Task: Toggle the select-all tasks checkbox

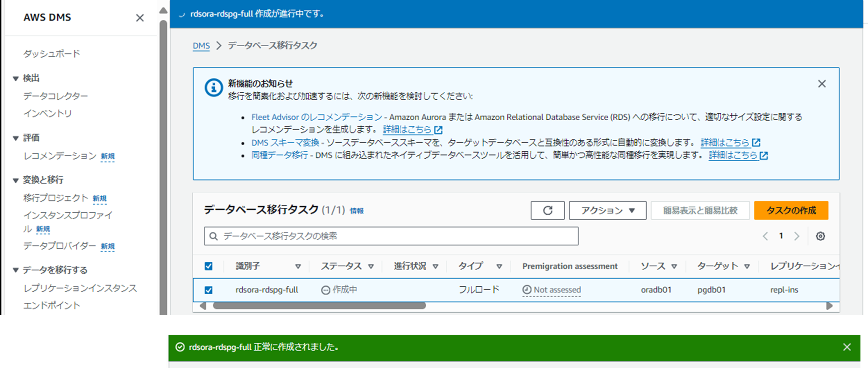Action: [x=208, y=266]
